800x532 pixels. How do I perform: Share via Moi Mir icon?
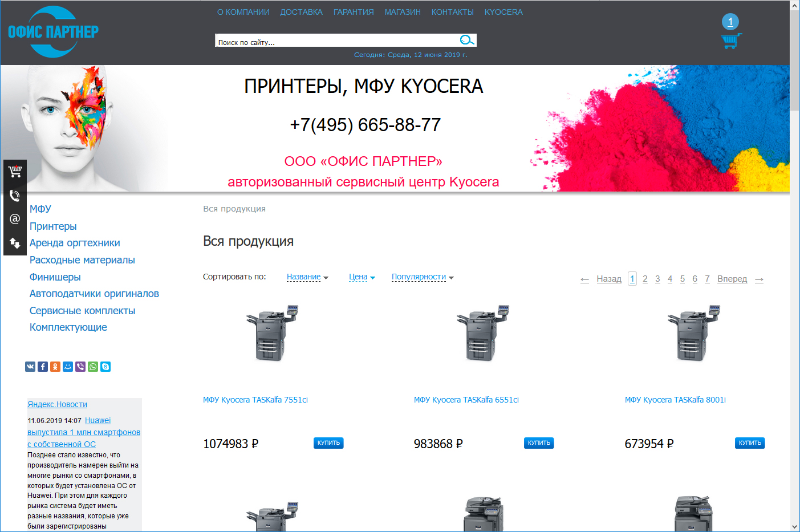[68, 367]
